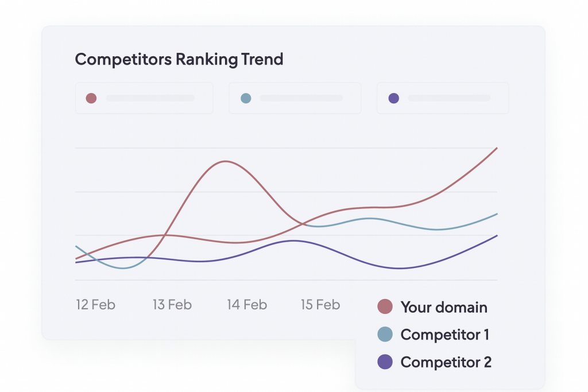This screenshot has width=588, height=392.
Task: Click the right end of the red line
Action: click(496, 148)
